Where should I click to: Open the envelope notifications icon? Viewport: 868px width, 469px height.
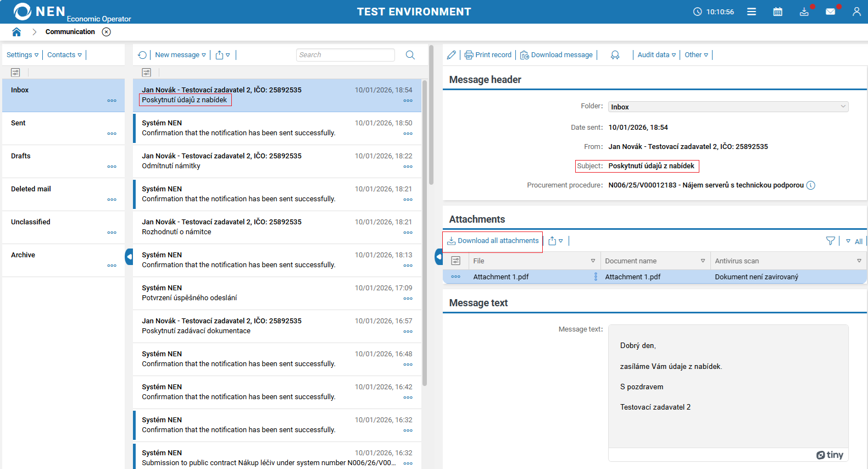click(830, 12)
